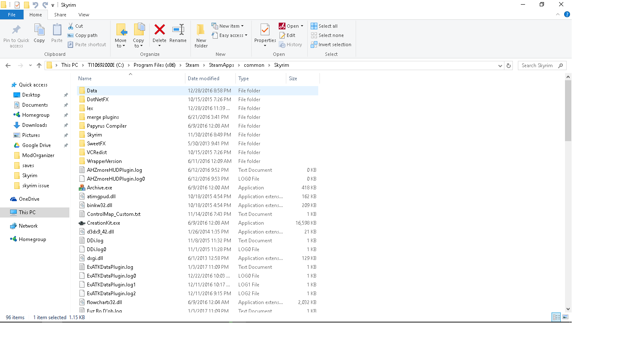Click the Refresh button by address bar
This screenshot has width=644, height=362.
[x=509, y=66]
